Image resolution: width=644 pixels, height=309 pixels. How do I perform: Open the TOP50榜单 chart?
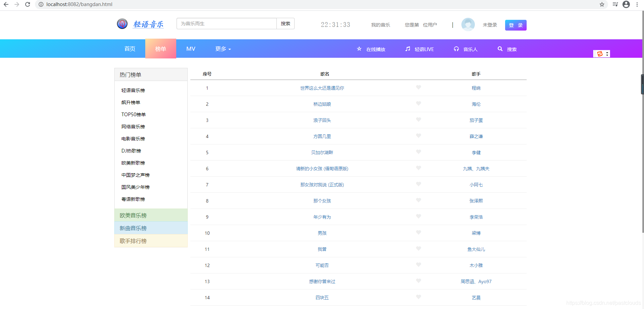[x=134, y=115]
